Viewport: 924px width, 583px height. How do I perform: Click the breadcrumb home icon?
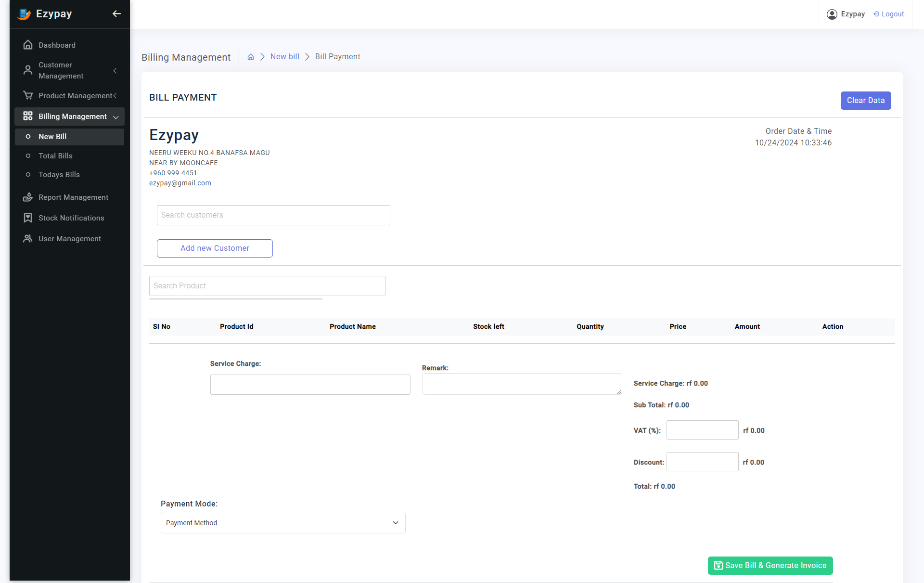point(251,57)
